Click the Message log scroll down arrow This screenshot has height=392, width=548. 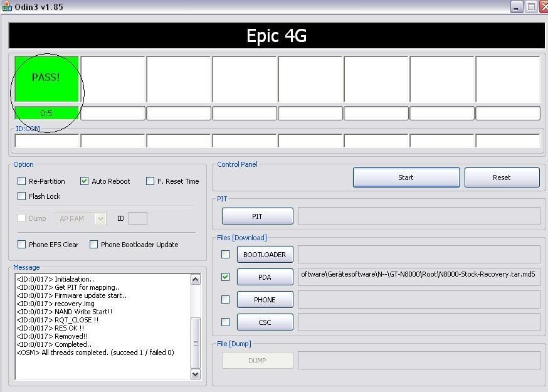tap(196, 374)
